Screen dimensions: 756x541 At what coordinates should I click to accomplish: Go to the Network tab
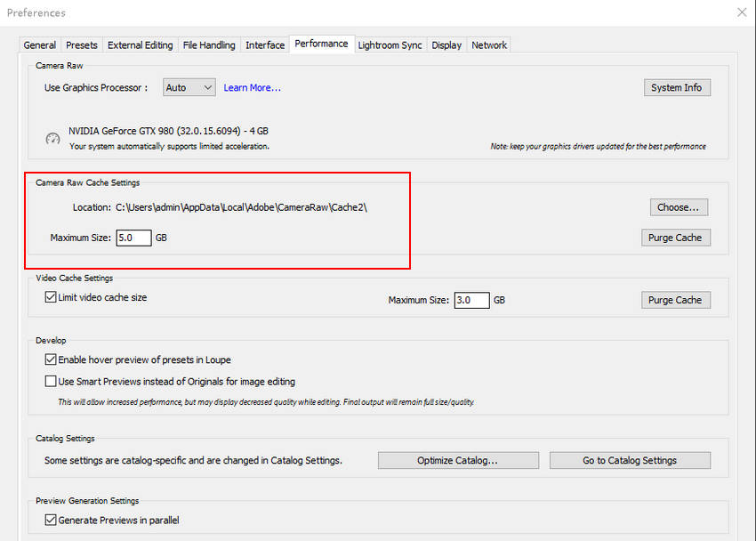[489, 45]
